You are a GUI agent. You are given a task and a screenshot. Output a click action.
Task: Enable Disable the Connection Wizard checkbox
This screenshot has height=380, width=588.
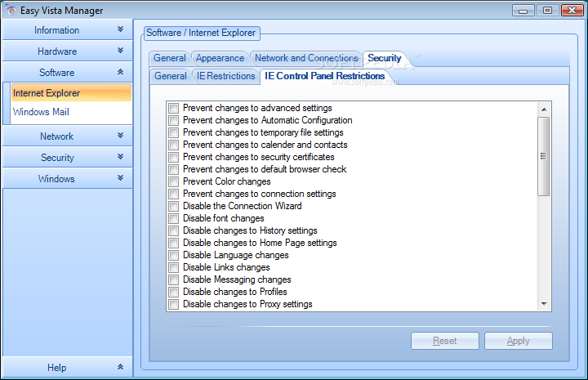[173, 206]
